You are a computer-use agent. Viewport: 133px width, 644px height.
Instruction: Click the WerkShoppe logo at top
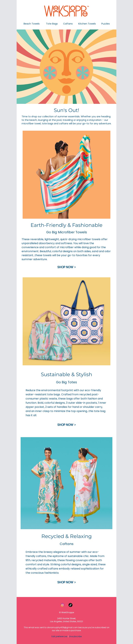click(x=66, y=11)
